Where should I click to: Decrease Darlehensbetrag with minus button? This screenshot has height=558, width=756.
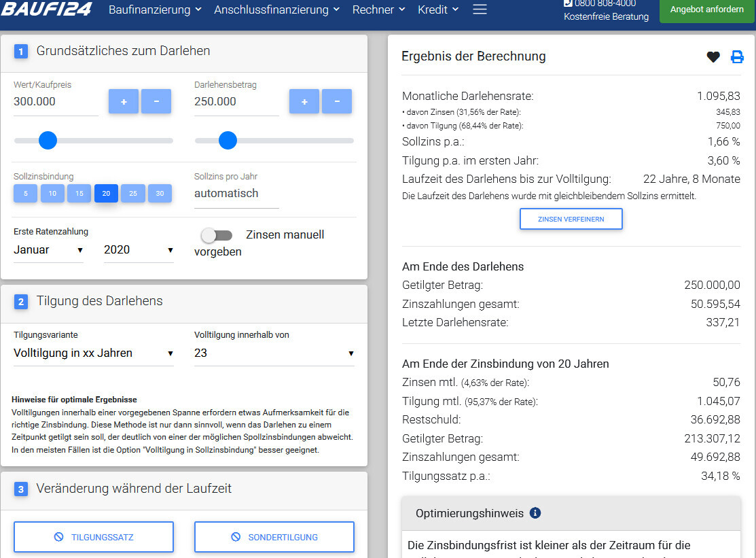[337, 101]
